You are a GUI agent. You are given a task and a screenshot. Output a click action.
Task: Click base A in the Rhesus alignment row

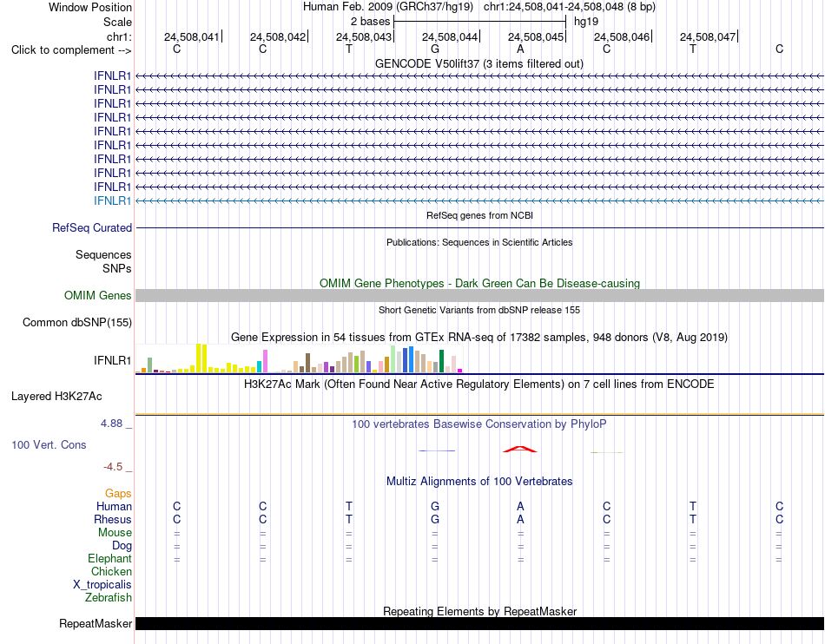pos(520,519)
